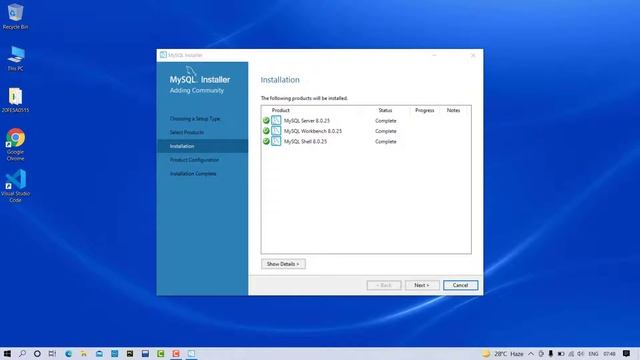
Task: Close the MySQL Installer window
Action: (x=473, y=55)
